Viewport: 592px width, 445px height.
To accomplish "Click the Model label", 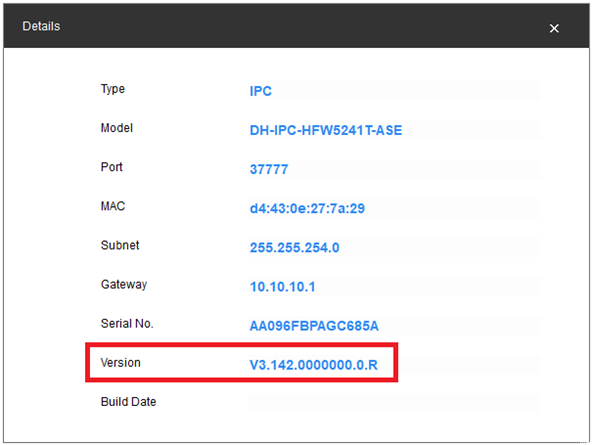I will coord(117,128).
